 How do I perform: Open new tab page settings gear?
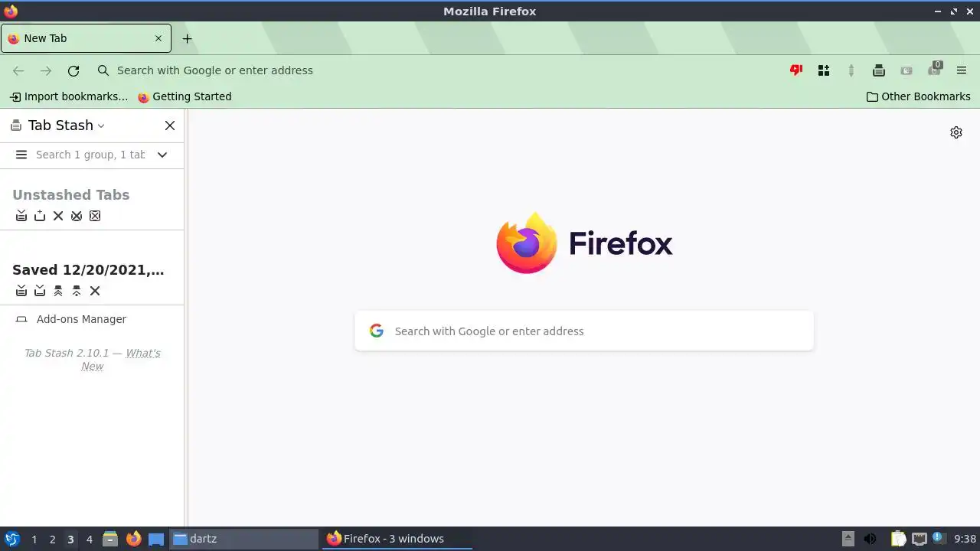(x=956, y=132)
